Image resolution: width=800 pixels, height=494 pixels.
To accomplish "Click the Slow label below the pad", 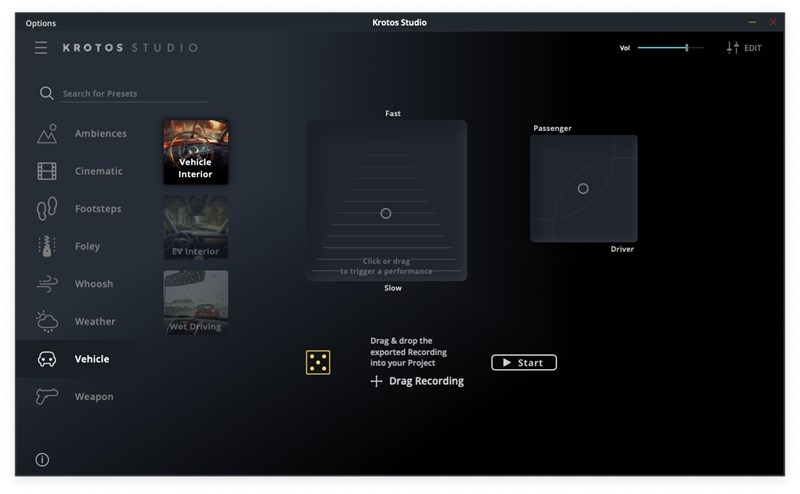I will (393, 288).
